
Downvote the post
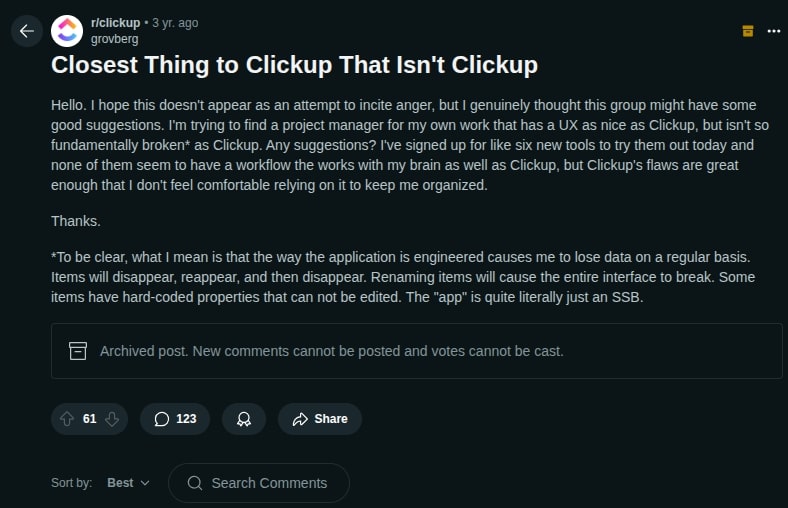(x=112, y=419)
